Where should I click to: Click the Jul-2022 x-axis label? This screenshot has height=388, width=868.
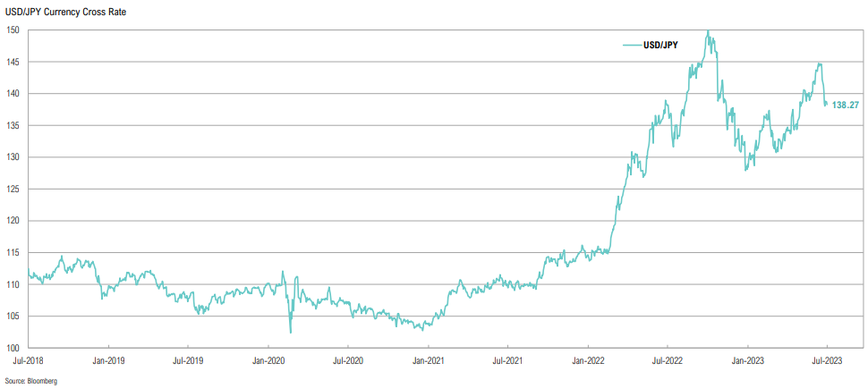coord(667,361)
